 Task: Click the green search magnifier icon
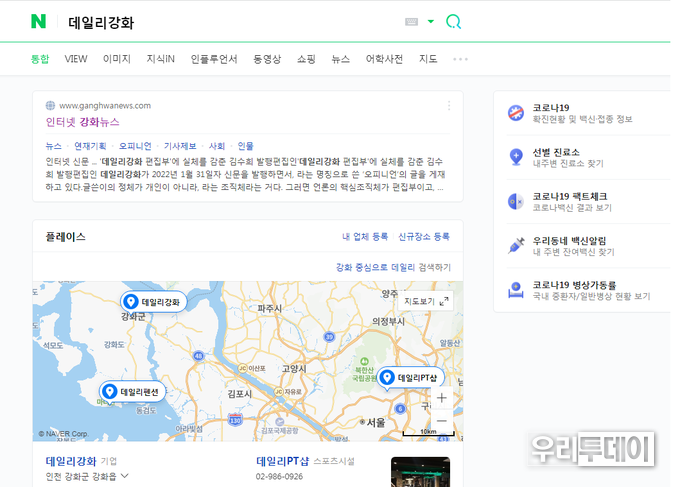point(453,21)
